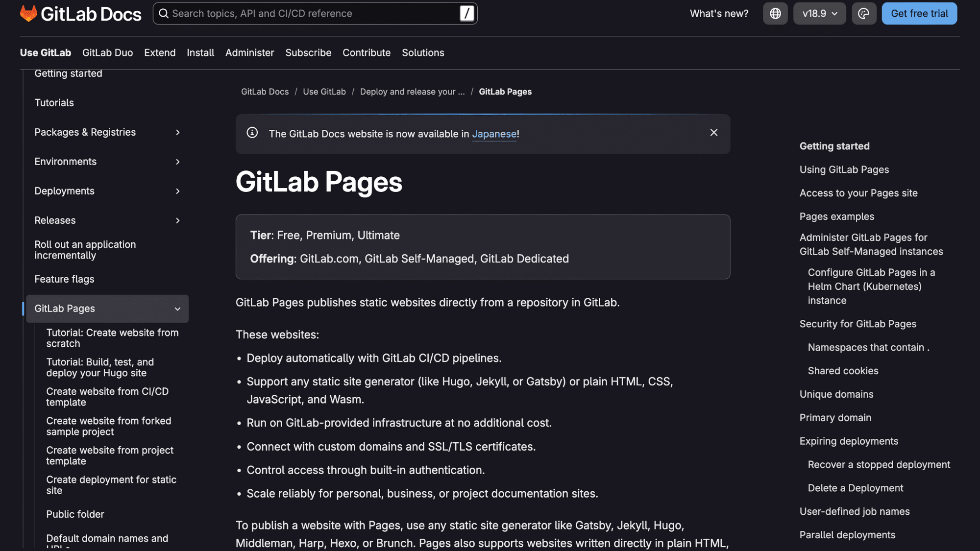Open the Contribute menu item

tap(366, 52)
